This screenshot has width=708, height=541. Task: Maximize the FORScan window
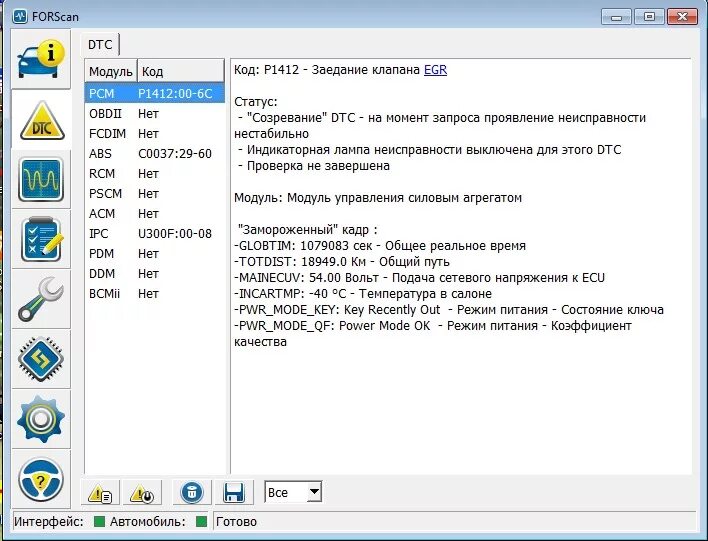649,17
